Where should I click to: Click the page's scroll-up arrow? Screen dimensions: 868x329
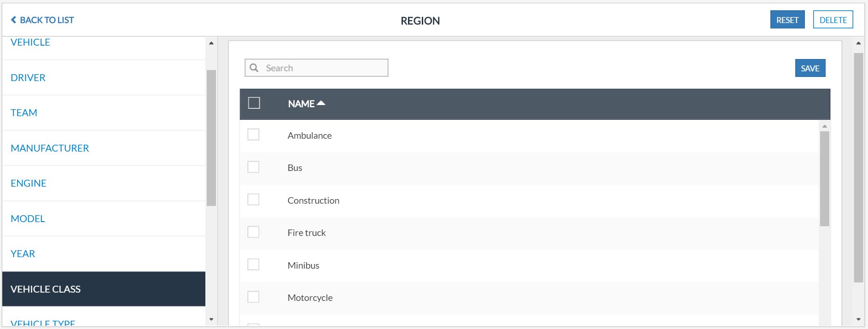tap(858, 43)
